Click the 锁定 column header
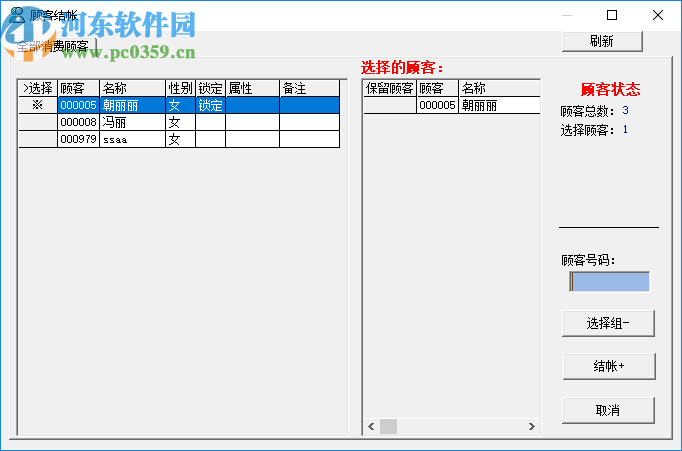This screenshot has height=451, width=682. click(211, 88)
